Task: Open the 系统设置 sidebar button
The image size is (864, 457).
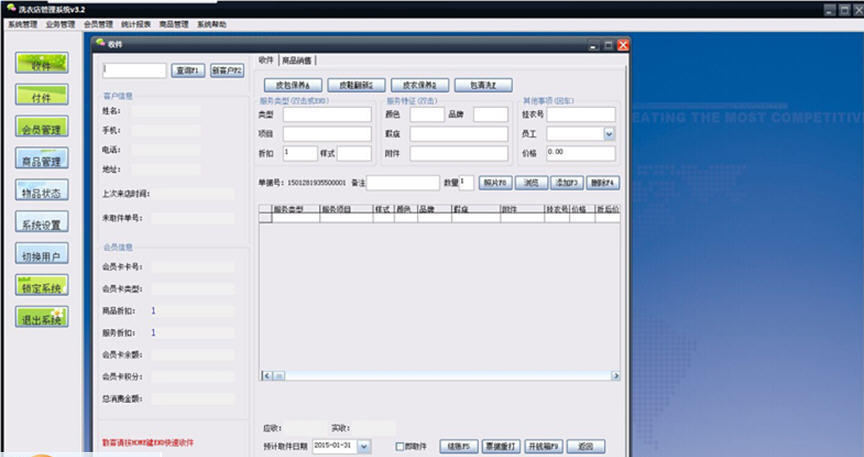Action: click(x=42, y=222)
